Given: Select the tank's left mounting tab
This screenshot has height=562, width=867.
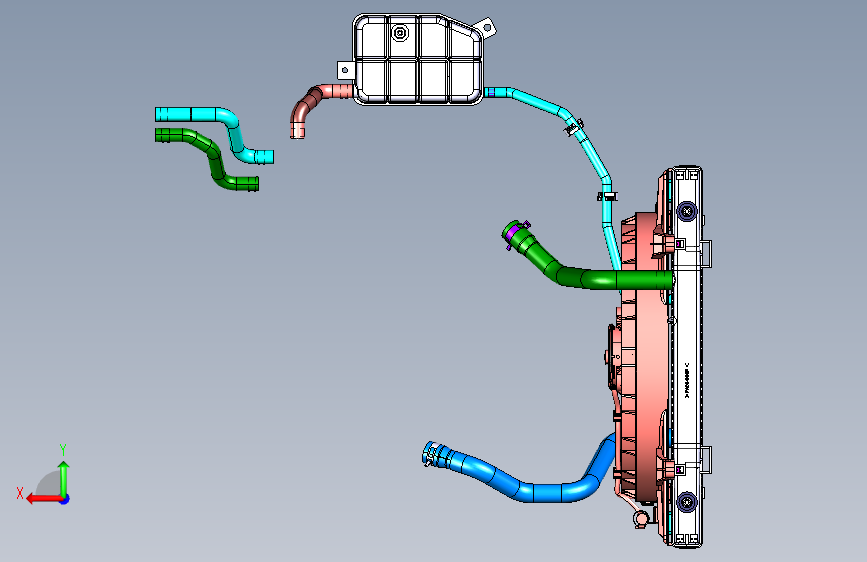Looking at the screenshot, I should (346, 70).
